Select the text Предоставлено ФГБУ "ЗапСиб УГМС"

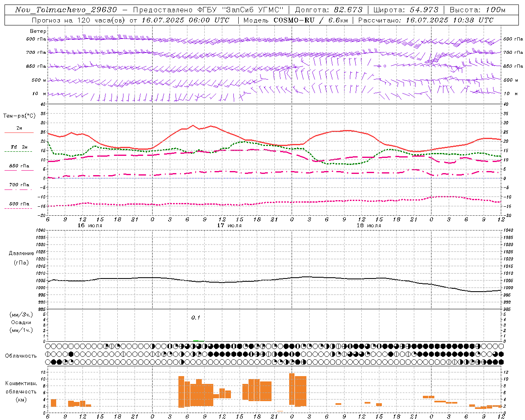point(208,10)
